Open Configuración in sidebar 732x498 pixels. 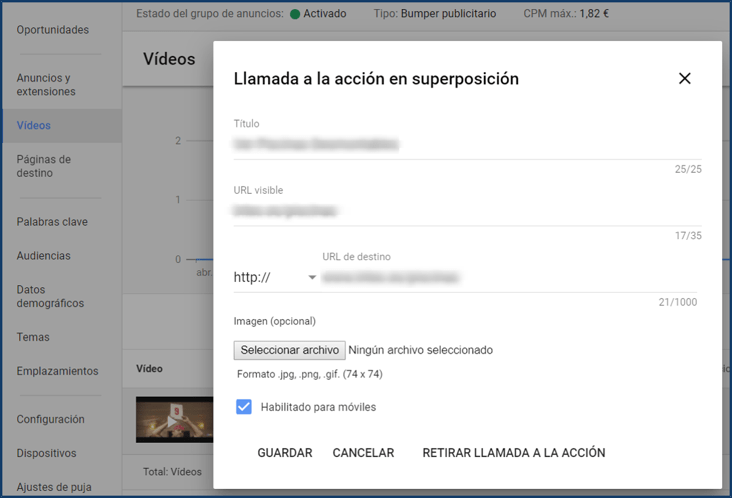tap(50, 419)
